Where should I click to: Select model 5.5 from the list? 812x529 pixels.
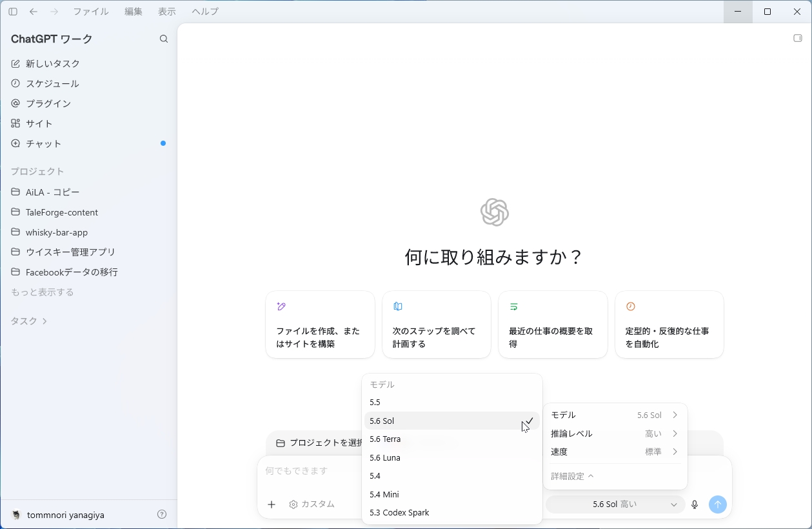(452, 403)
